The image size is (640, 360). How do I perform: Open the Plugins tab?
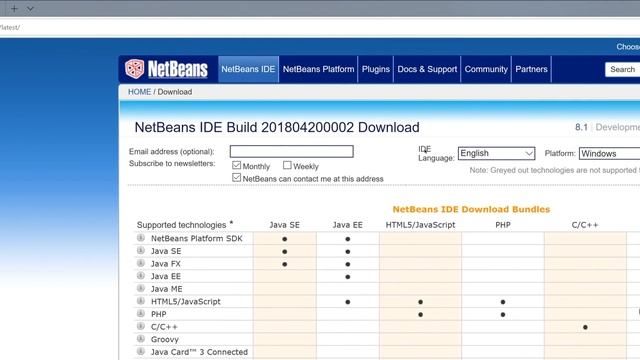pos(376,69)
